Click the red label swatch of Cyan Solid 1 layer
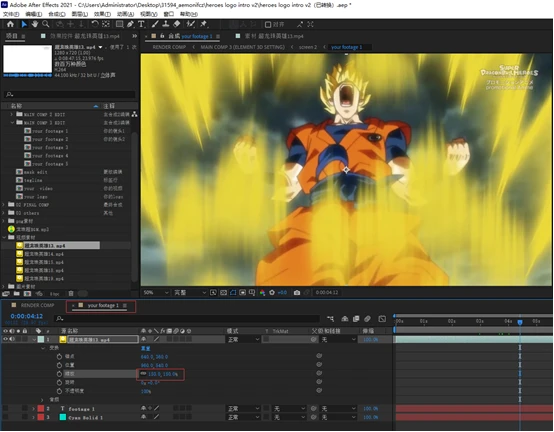554x432 pixels. coord(41,417)
